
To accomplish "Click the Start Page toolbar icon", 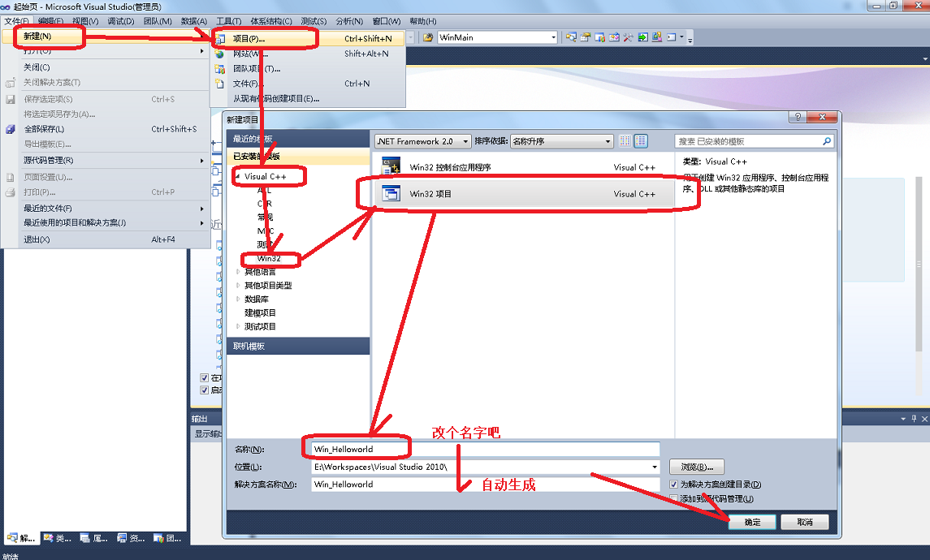I will pyautogui.click(x=642, y=37).
